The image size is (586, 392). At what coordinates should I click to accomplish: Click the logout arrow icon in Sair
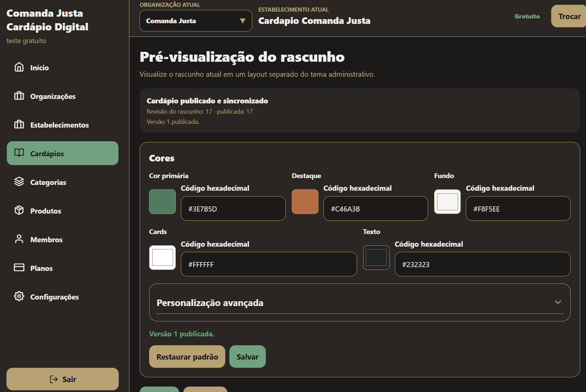coord(54,379)
